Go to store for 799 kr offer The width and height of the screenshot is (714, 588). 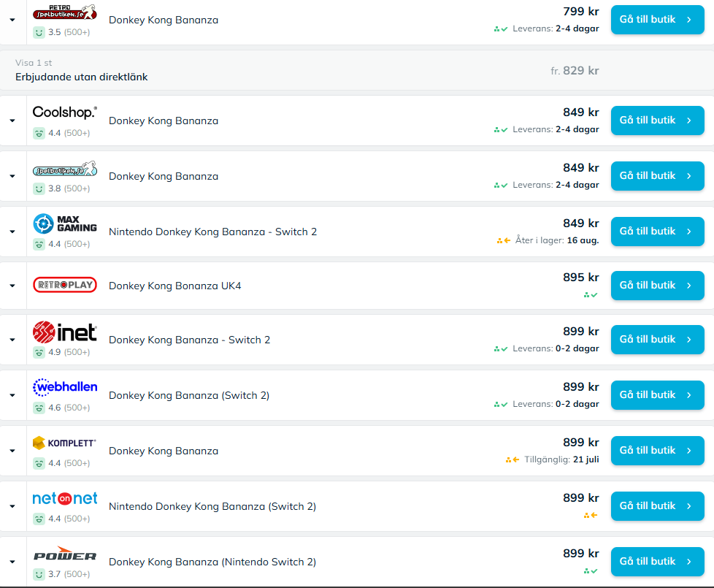point(658,20)
